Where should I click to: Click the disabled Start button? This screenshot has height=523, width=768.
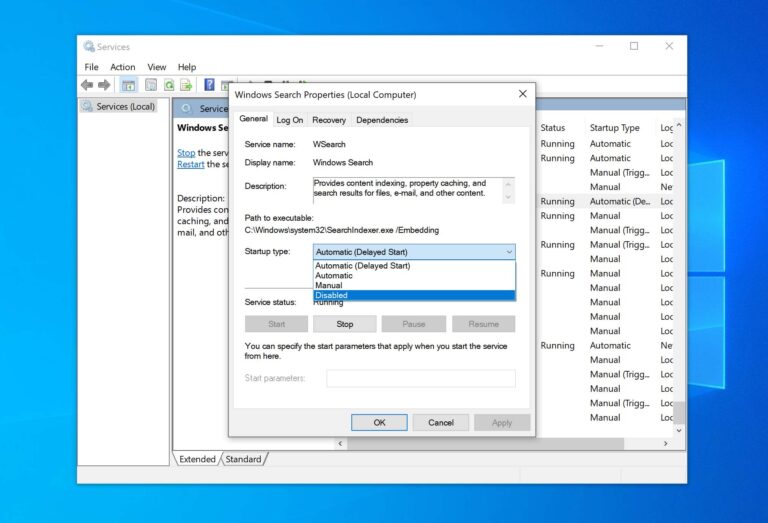pyautogui.click(x=276, y=324)
